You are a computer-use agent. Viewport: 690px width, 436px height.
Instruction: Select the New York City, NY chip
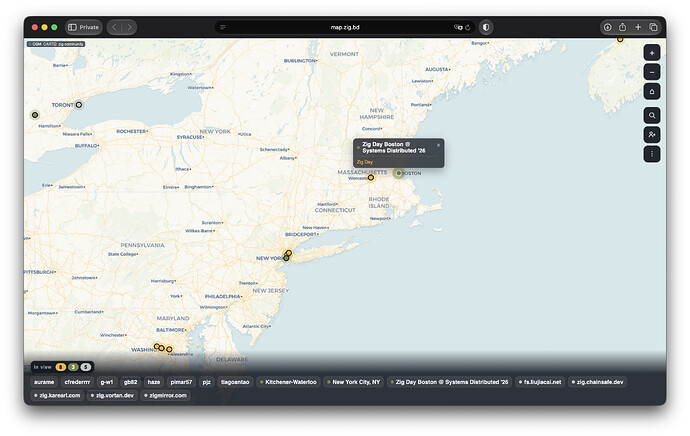354,382
